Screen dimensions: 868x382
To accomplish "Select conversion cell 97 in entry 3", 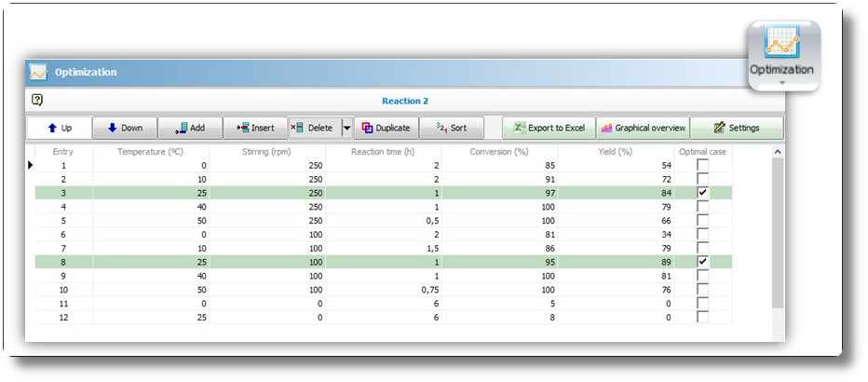I will tap(500, 193).
